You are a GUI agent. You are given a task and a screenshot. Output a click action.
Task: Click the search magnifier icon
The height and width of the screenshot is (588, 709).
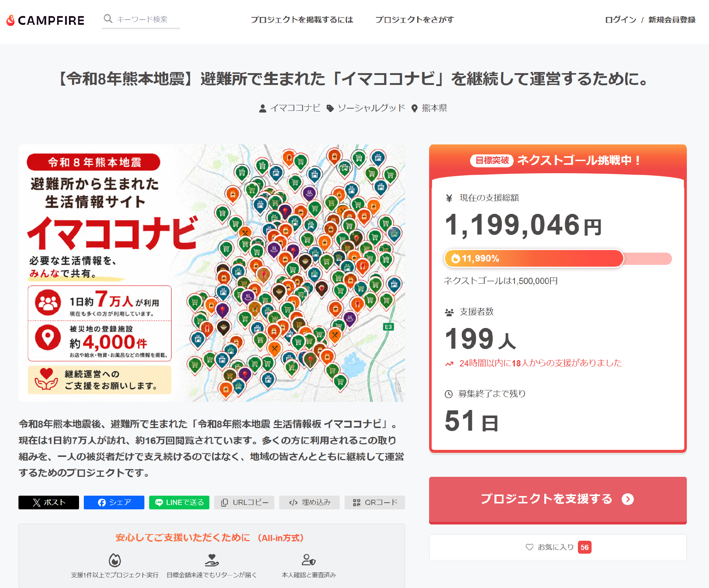point(108,19)
